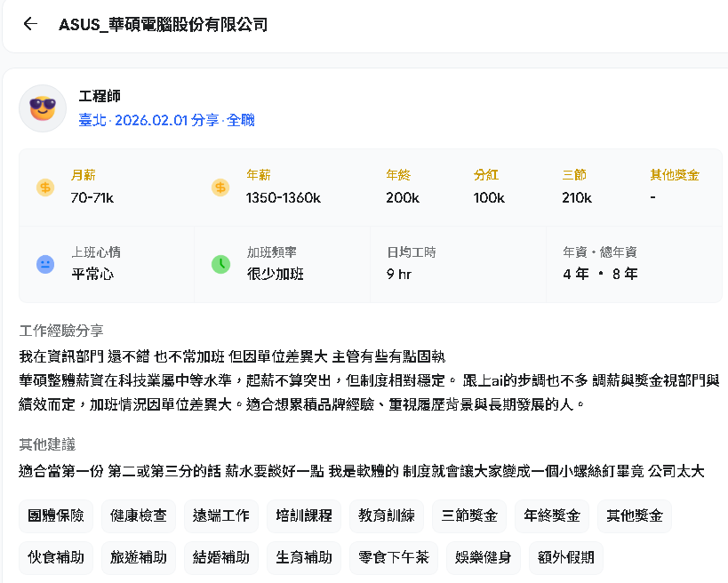Click the 平常心 mood value
Screen dimensions: 728x583
[92, 274]
